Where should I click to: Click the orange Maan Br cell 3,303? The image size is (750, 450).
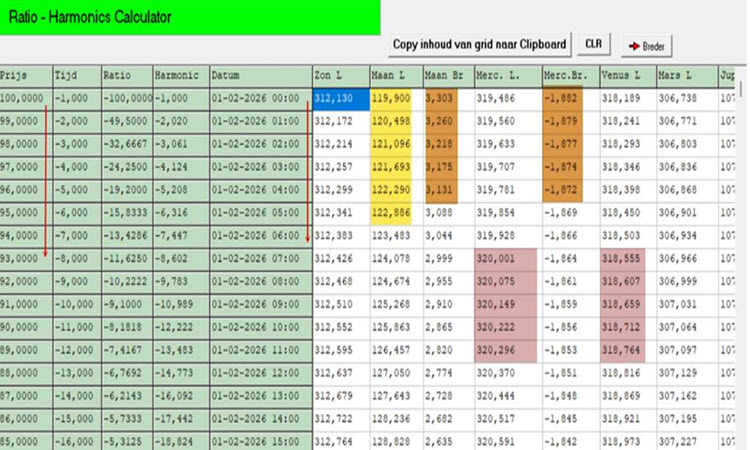[x=449, y=99]
